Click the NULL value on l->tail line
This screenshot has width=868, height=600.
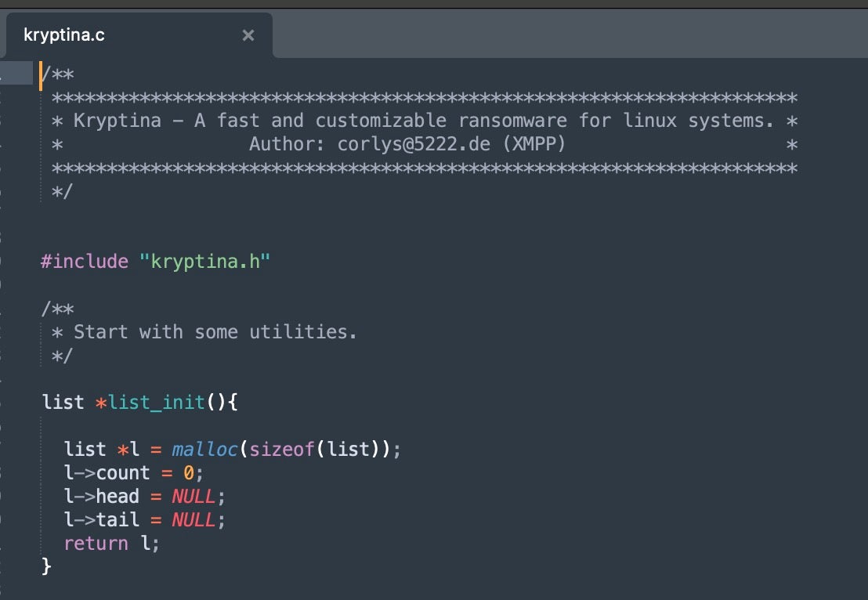pyautogui.click(x=193, y=520)
